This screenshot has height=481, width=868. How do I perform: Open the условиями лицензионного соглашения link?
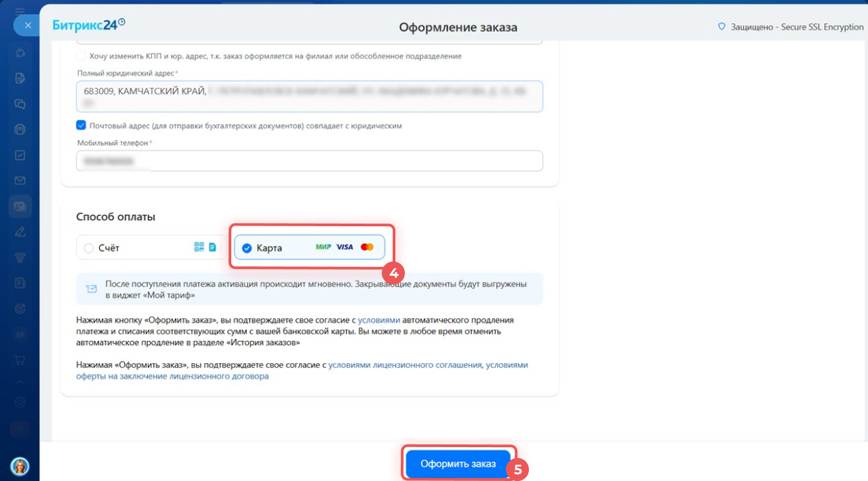tap(405, 364)
